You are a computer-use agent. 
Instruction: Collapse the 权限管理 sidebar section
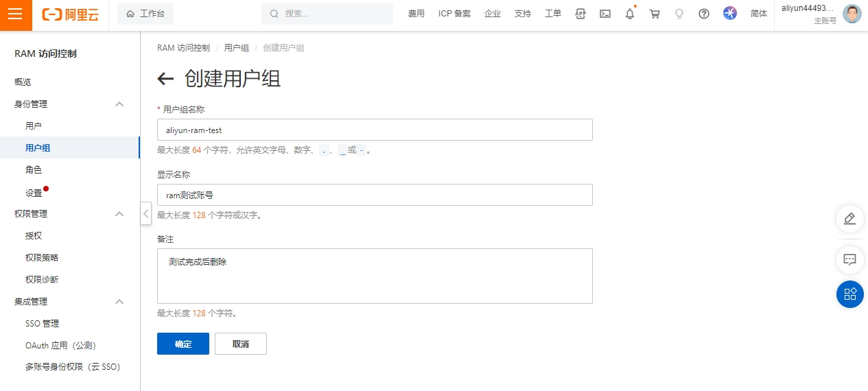[119, 214]
